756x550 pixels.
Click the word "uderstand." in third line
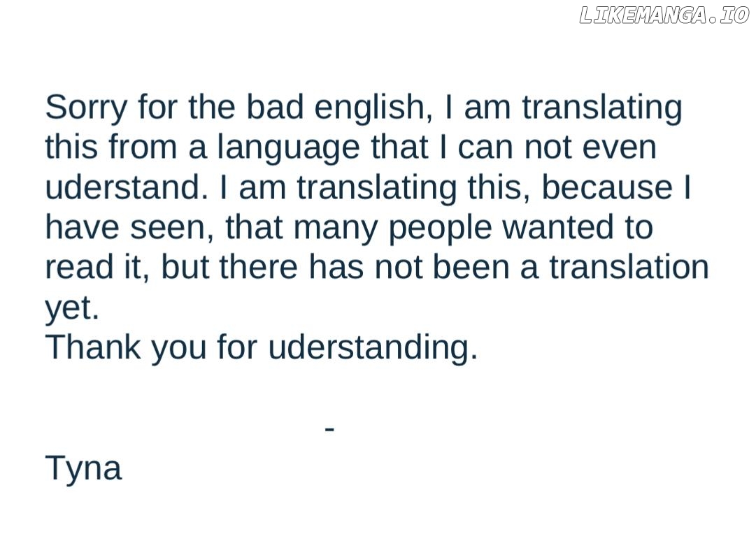pyautogui.click(x=127, y=187)
